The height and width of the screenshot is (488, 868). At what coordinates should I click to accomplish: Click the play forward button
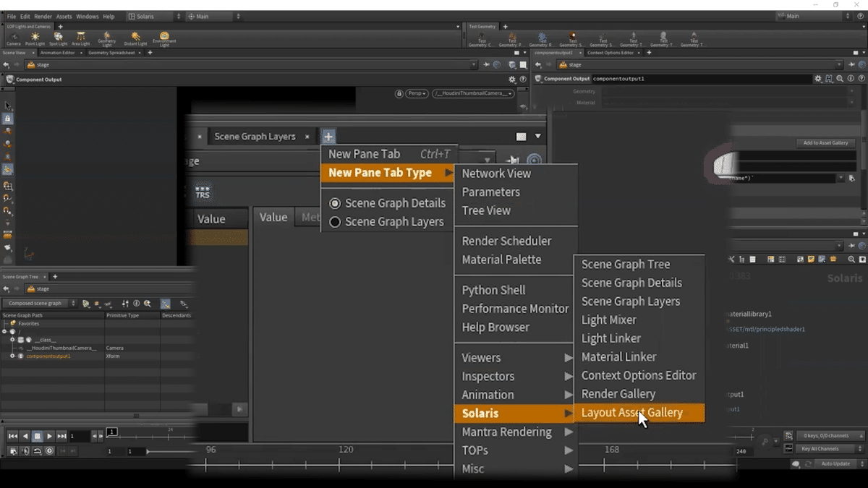coord(49,436)
